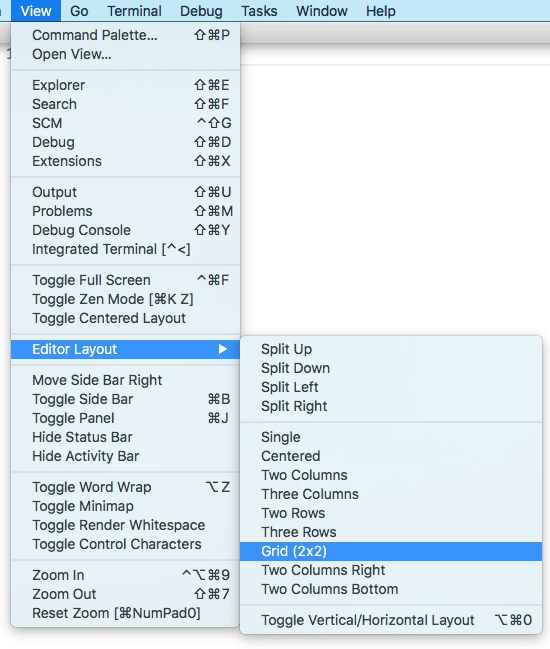The image size is (550, 649).
Task: Open the Integrated Terminal
Action: coord(125,249)
